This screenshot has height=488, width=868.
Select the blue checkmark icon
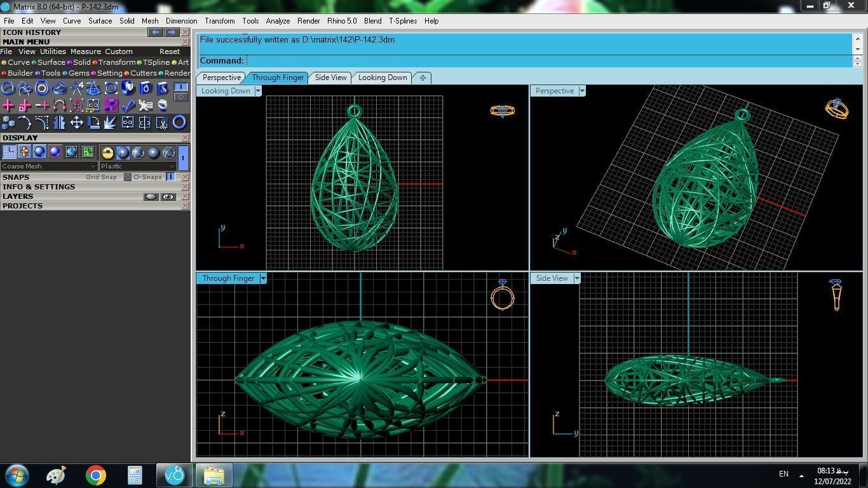click(128, 105)
